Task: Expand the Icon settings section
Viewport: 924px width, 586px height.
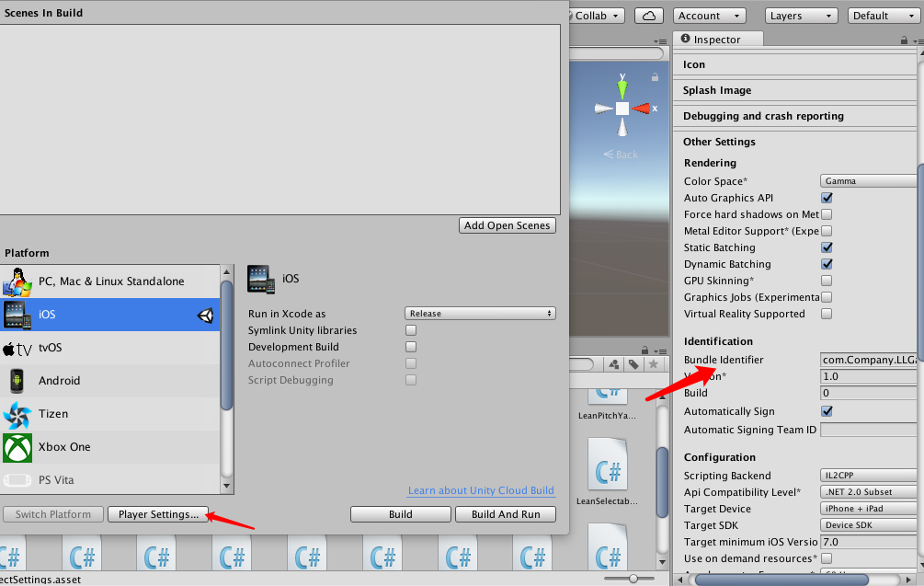Action: click(795, 64)
